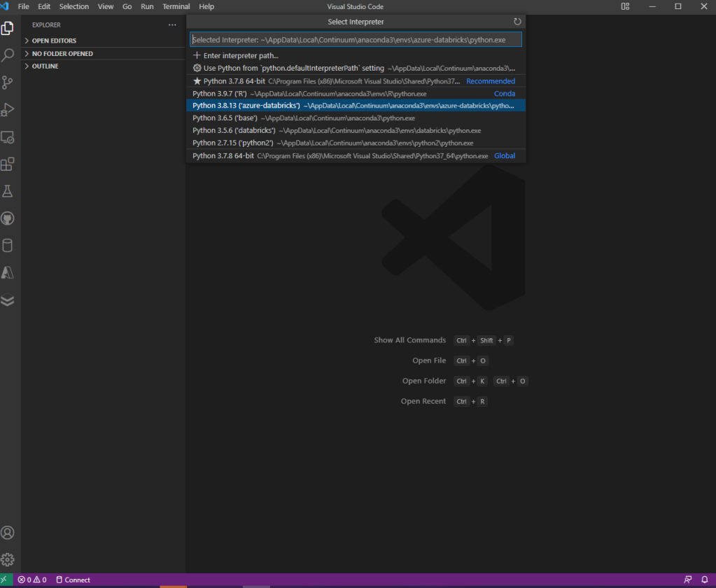Open the Accounts icon
The image size is (716, 588).
(x=8, y=533)
